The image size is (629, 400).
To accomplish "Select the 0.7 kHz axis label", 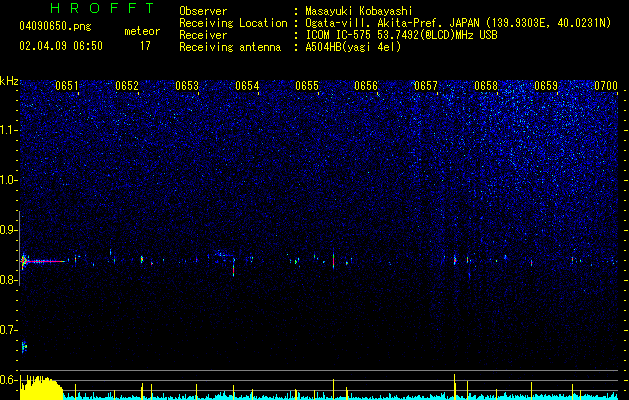I will click(8, 330).
